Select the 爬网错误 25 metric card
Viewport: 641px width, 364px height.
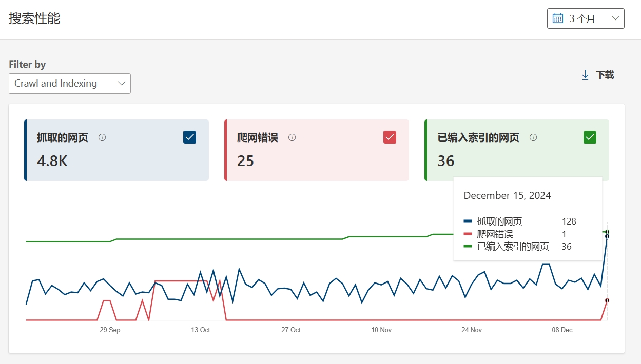[x=317, y=150]
